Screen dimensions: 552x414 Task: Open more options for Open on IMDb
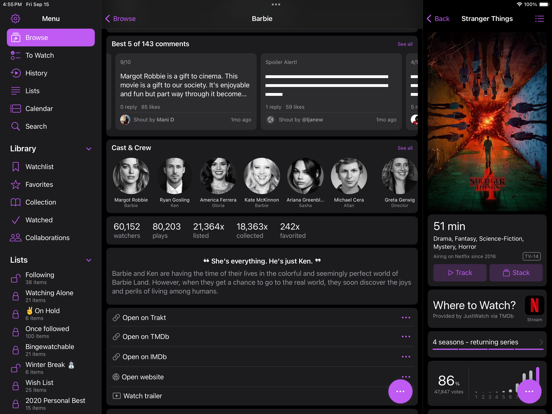pos(406,357)
